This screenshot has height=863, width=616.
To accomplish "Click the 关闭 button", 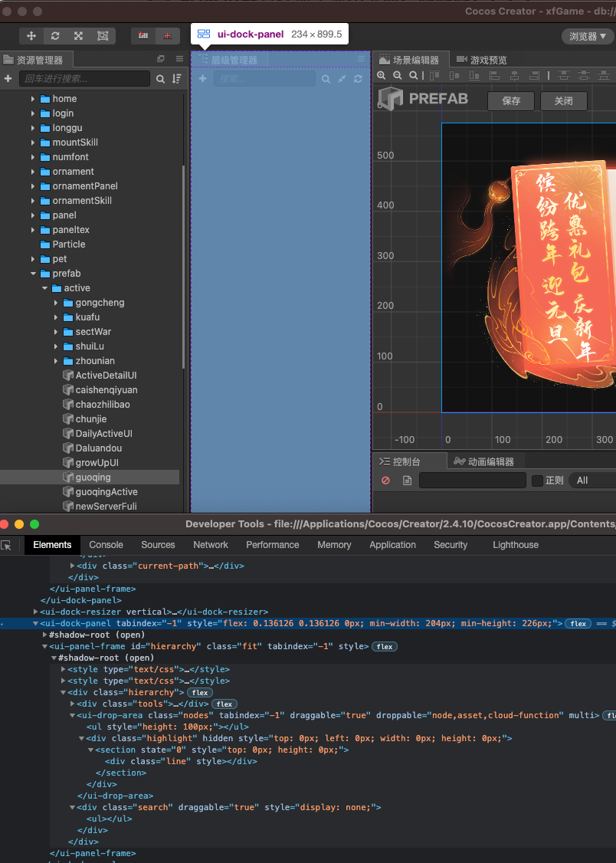I will (564, 101).
